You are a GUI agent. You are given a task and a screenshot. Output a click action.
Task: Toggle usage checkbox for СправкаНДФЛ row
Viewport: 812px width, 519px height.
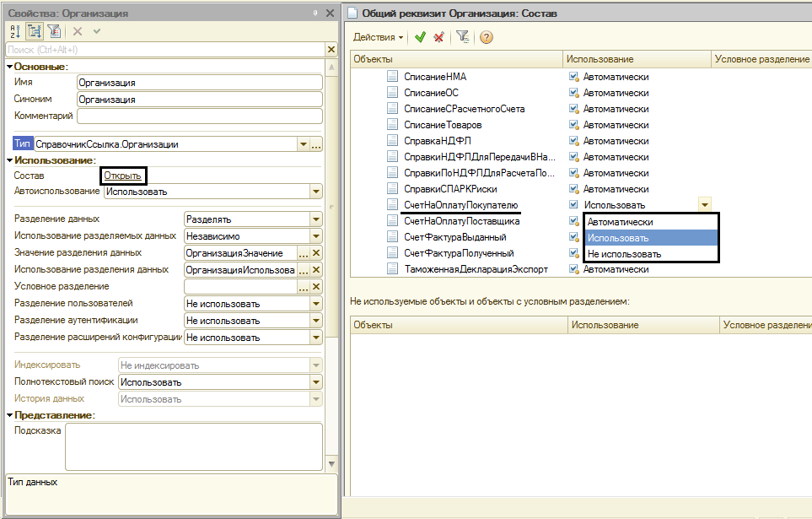pyautogui.click(x=573, y=141)
